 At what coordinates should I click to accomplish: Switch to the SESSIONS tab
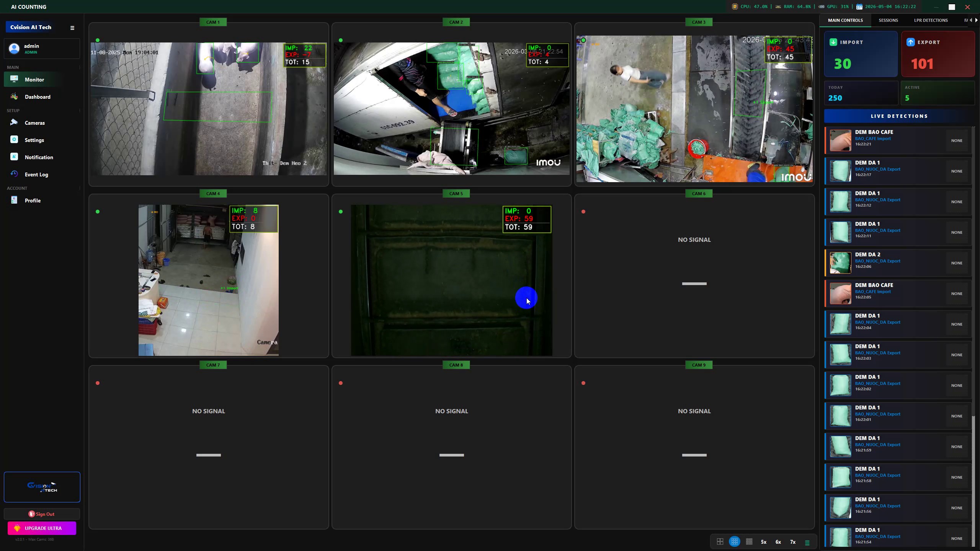tap(888, 20)
